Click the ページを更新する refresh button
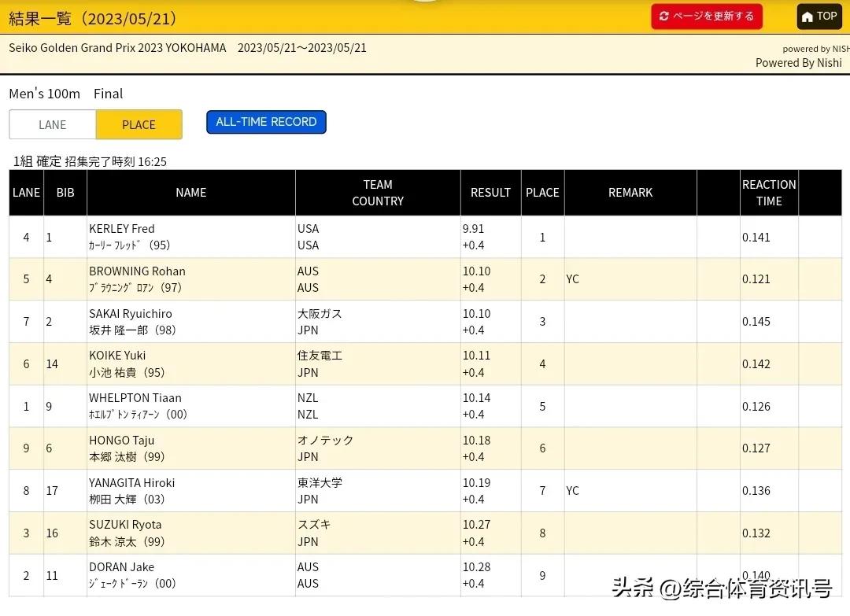This screenshot has height=616, width=850. tap(706, 17)
